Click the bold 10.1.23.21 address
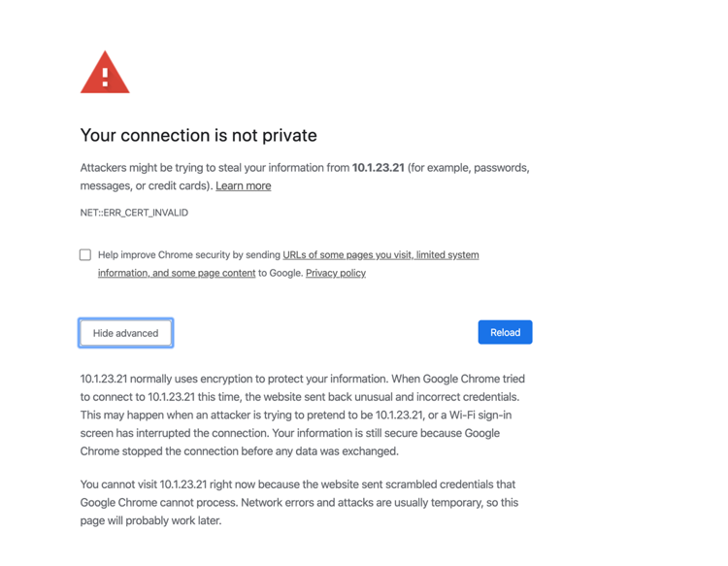The width and height of the screenshot is (728, 566). pos(378,167)
